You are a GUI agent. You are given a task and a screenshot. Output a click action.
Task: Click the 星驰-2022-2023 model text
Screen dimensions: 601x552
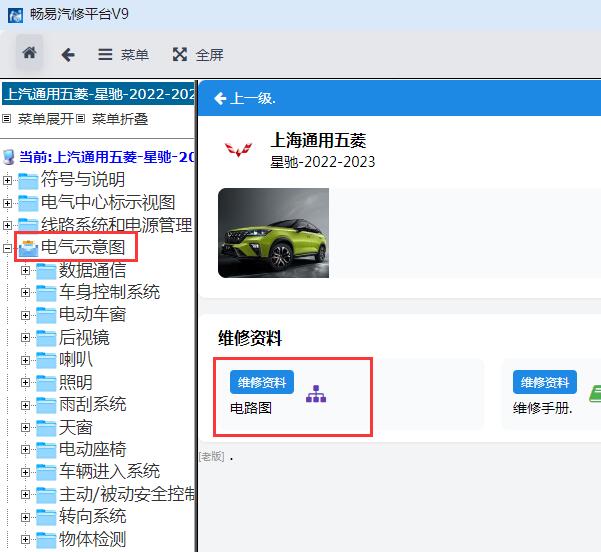323,162
